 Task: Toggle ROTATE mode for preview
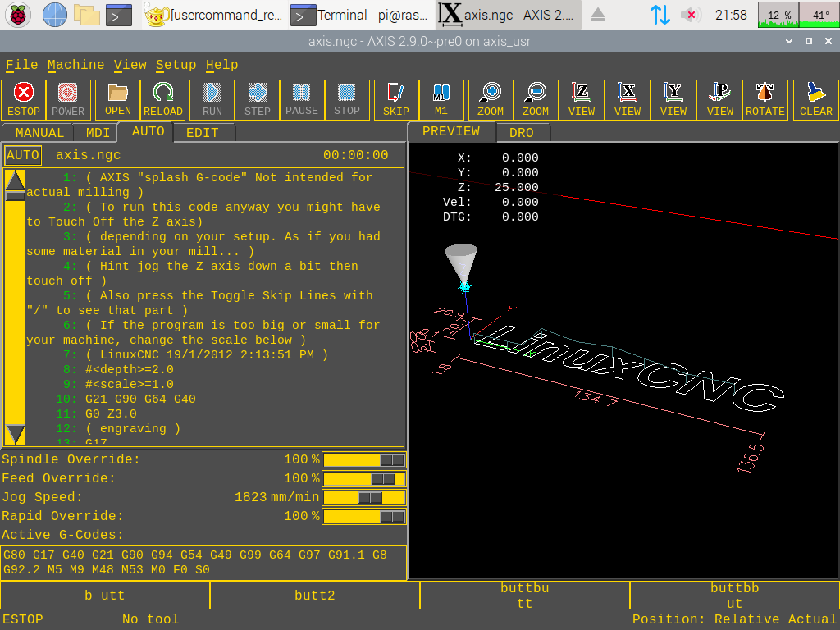[765, 100]
